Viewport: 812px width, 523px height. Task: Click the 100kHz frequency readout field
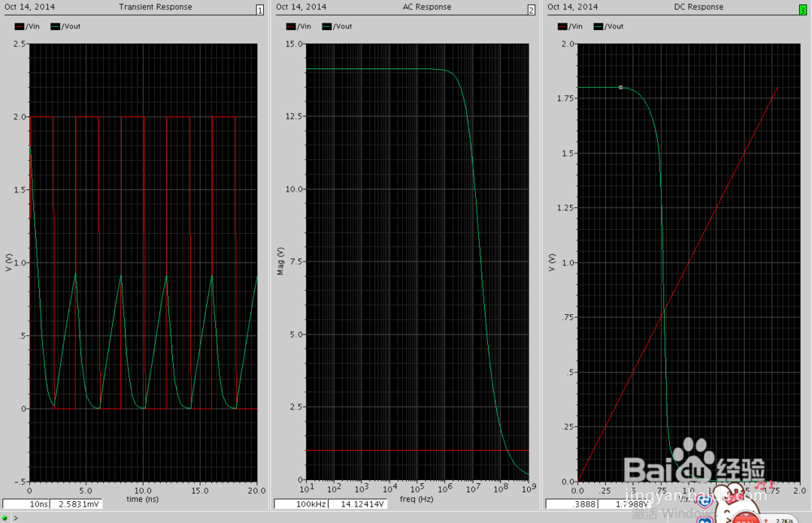click(300, 504)
